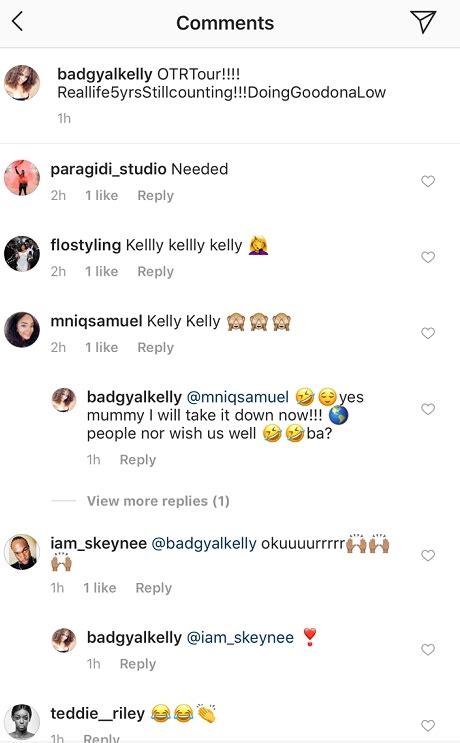Open the @iam_skeynee mention link
The image size is (460, 743).
click(240, 637)
